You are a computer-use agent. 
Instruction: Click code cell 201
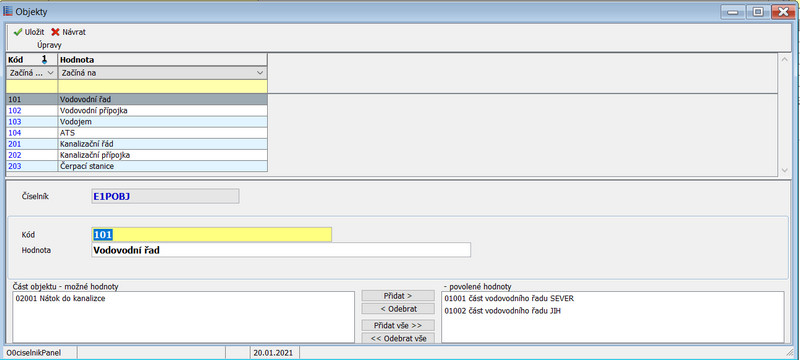32,144
